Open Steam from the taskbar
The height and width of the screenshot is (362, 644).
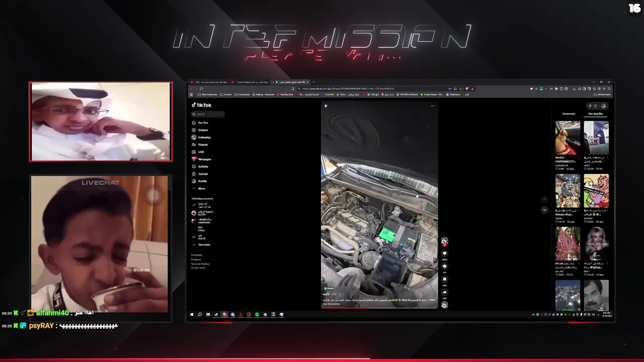[216, 315]
